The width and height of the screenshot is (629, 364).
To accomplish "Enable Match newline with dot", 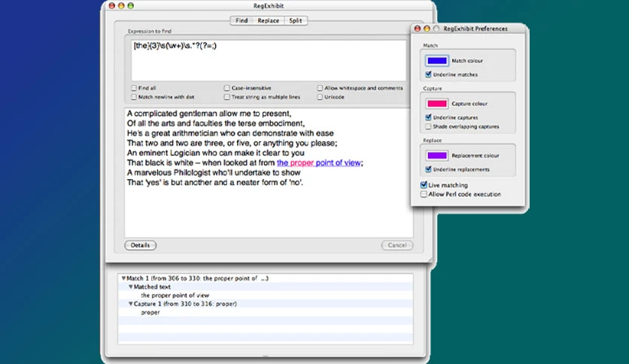I will click(134, 97).
